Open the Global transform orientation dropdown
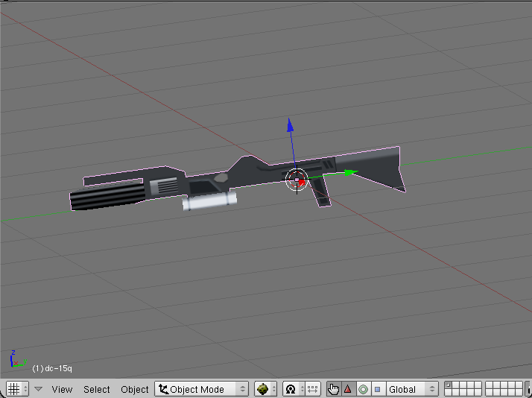This screenshot has width=532, height=398. 411,389
